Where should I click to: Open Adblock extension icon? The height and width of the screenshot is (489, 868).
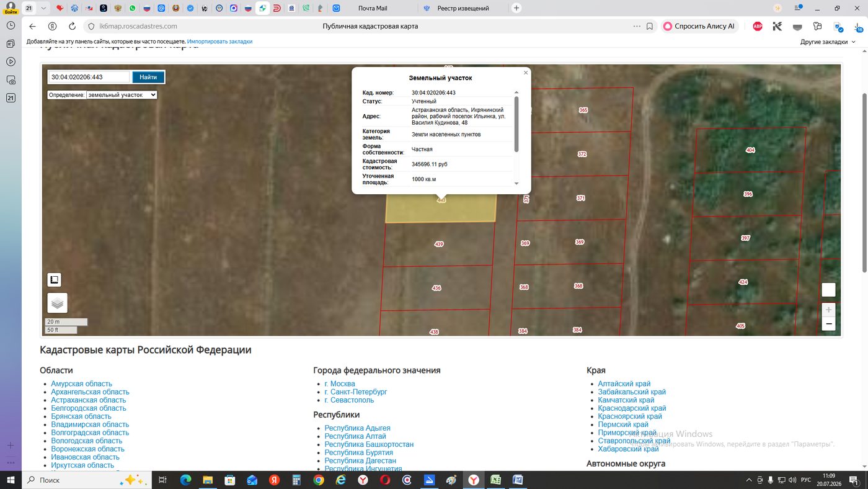(x=757, y=26)
